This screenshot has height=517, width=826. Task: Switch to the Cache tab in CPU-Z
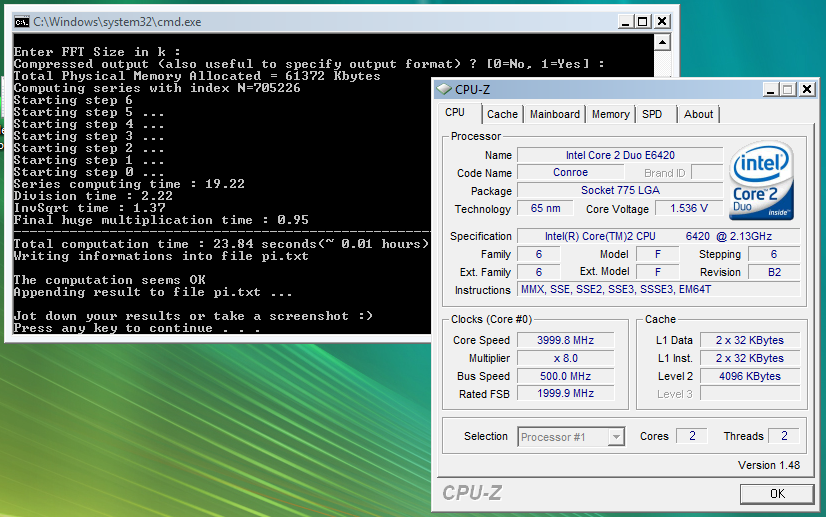coord(502,114)
